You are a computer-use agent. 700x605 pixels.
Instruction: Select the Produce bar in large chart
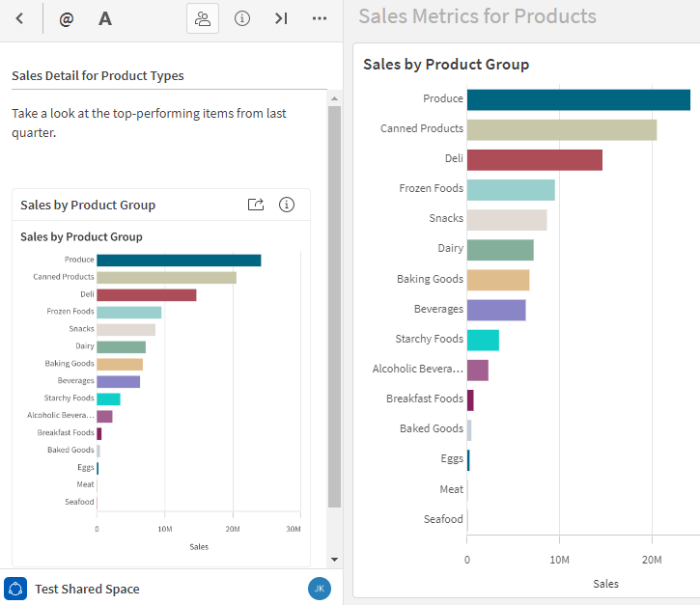577,99
